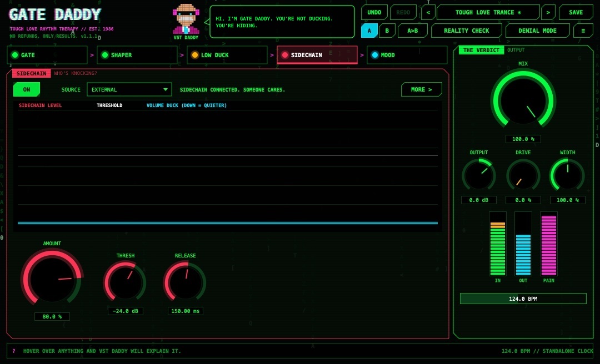Click the IN level meter
The height and width of the screenshot is (364, 600).
point(498,244)
